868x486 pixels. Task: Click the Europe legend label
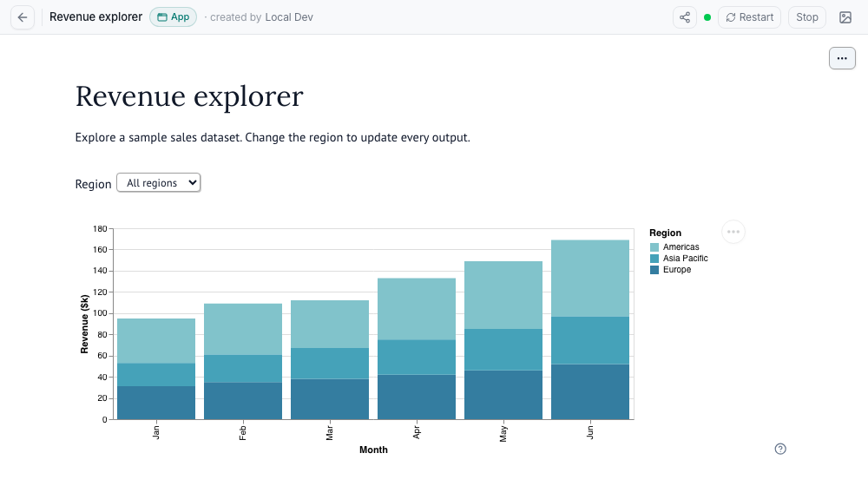pos(677,270)
